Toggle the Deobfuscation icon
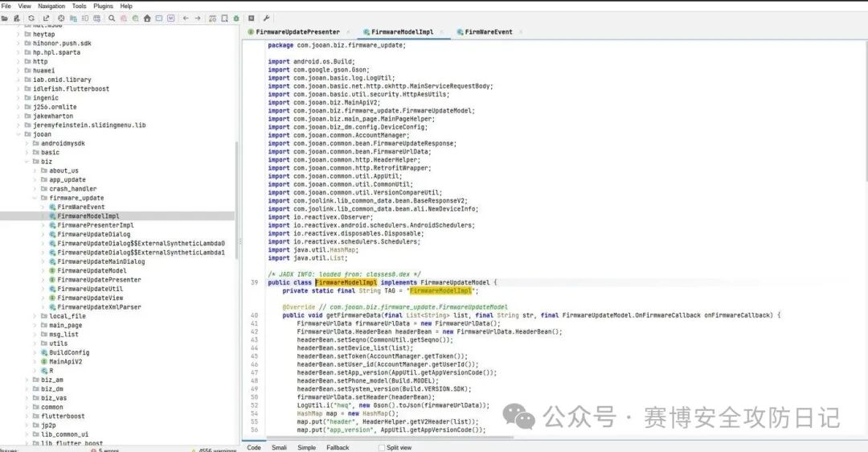The height and width of the screenshot is (452, 868). (212, 18)
